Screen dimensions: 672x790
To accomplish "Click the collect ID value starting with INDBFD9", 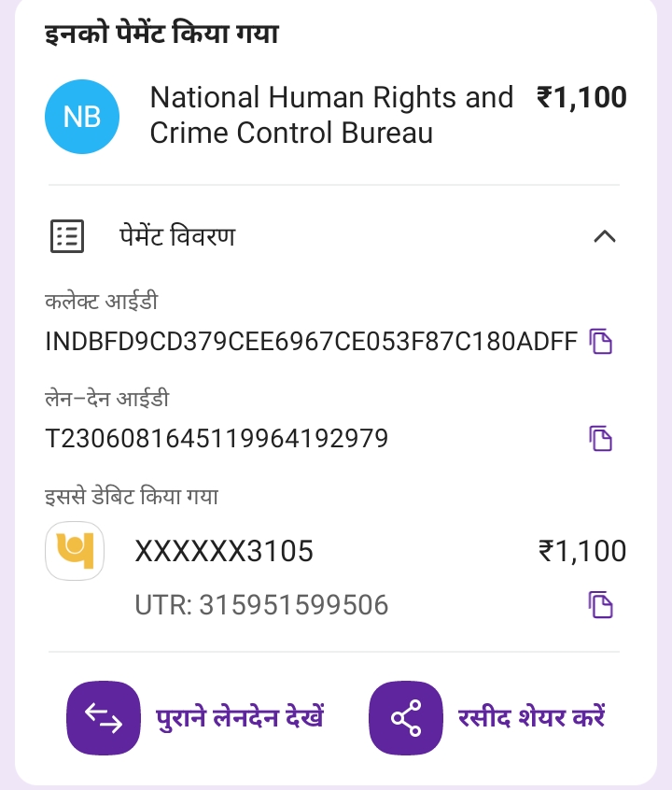I will (x=311, y=342).
